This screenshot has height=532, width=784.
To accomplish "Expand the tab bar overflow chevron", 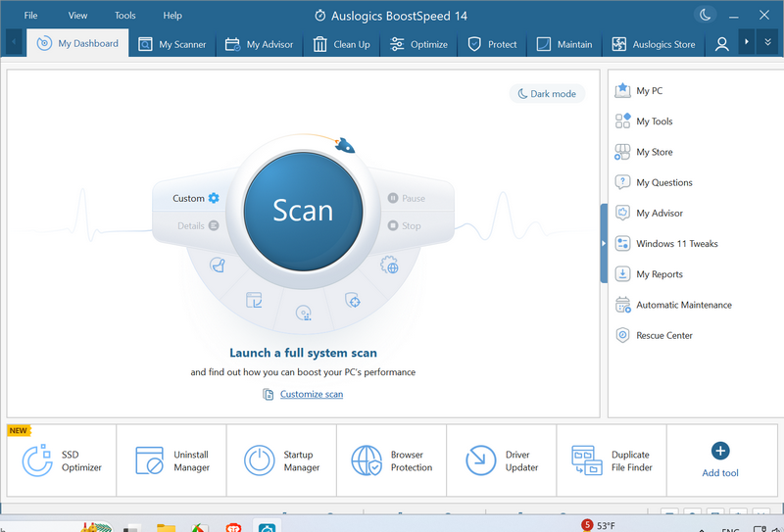I will coord(768,43).
